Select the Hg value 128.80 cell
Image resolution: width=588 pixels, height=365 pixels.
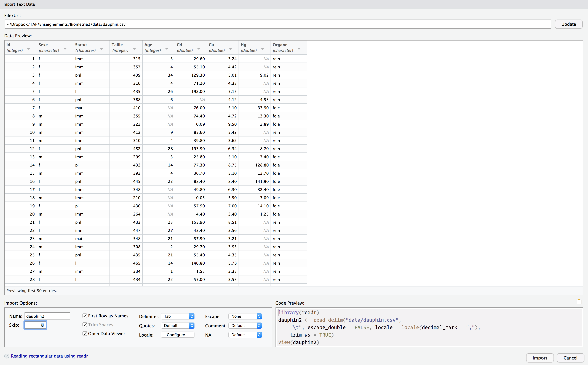click(255, 165)
